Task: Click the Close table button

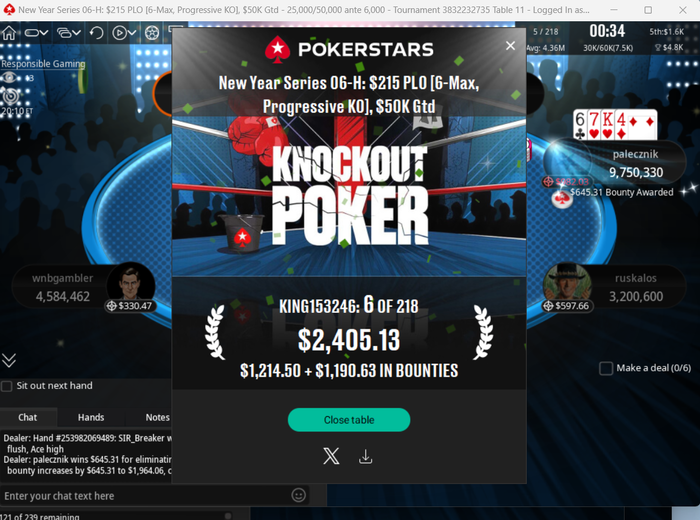Action: 349,420
